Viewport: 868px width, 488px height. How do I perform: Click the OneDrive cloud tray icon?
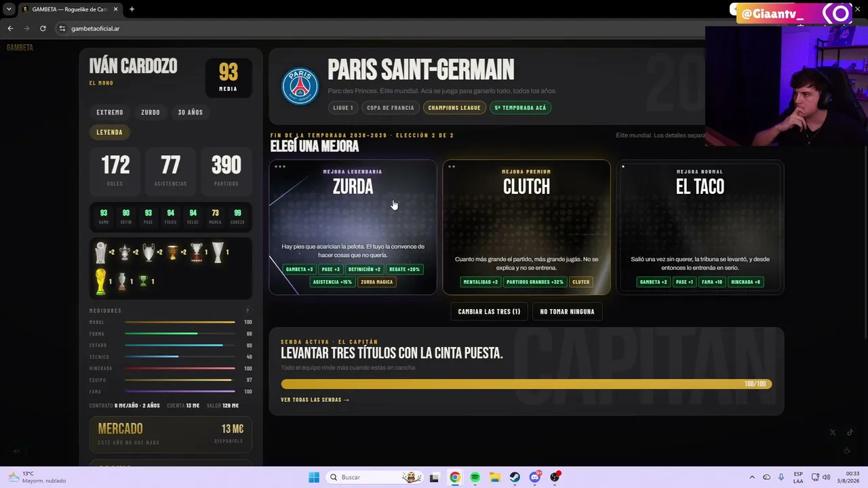tap(766, 477)
